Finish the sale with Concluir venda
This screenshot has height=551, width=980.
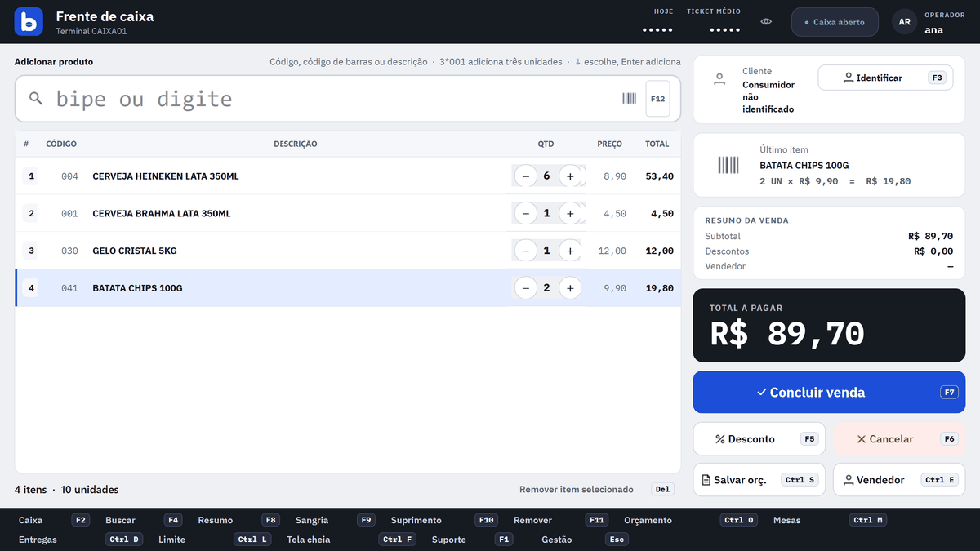(x=829, y=393)
